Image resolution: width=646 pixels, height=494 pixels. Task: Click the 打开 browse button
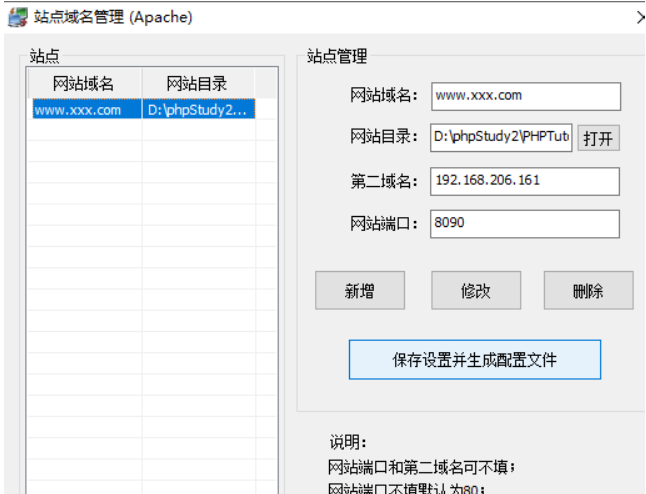pyautogui.click(x=598, y=138)
